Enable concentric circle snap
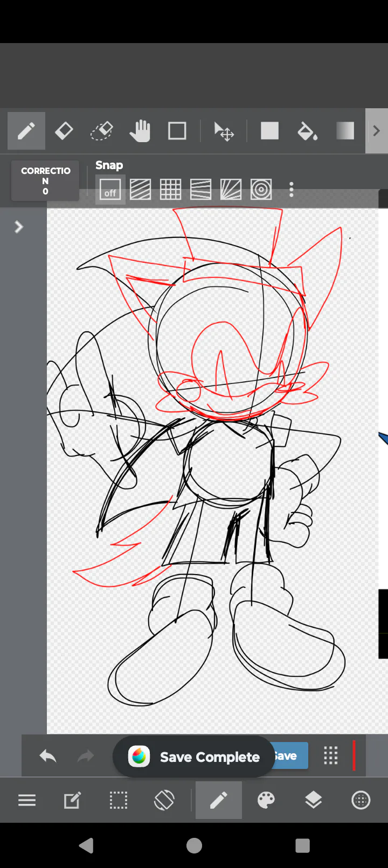The height and width of the screenshot is (868, 388). [261, 190]
